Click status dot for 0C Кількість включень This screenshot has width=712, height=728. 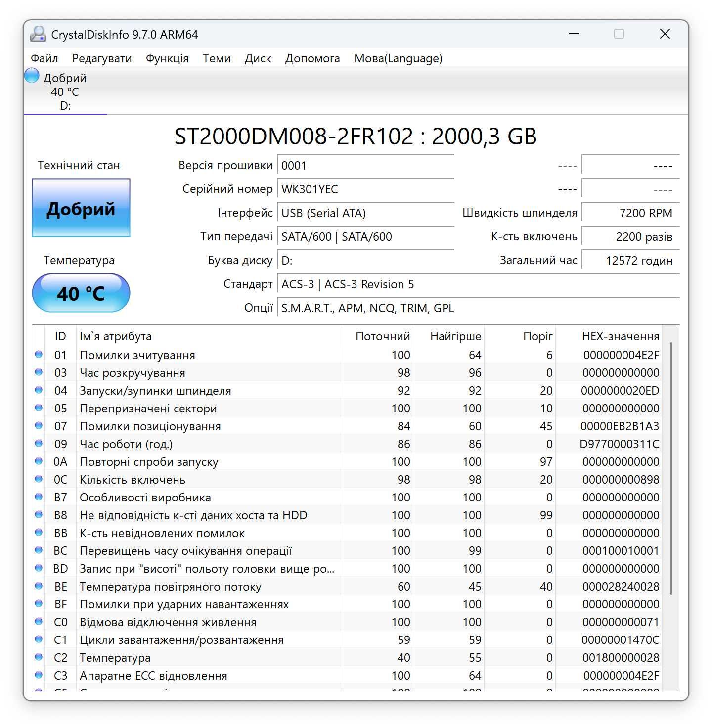[39, 479]
